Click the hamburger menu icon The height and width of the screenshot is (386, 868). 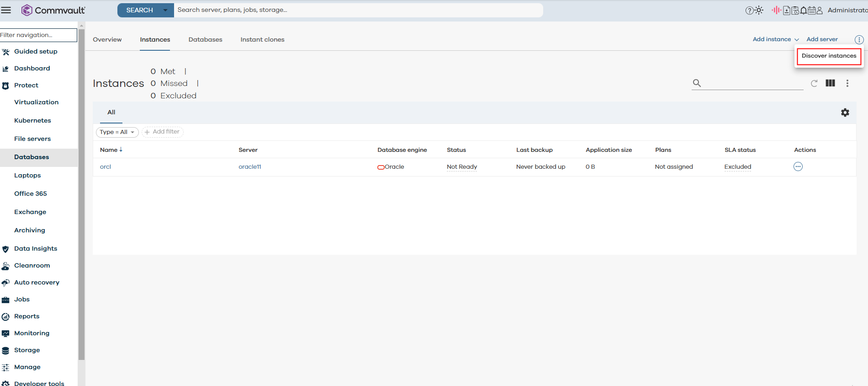[6, 10]
